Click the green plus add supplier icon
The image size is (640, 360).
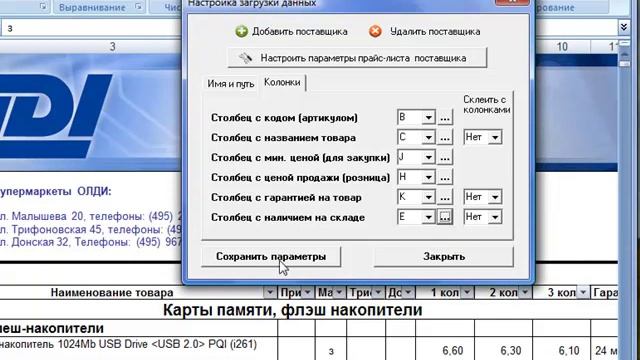tap(241, 31)
